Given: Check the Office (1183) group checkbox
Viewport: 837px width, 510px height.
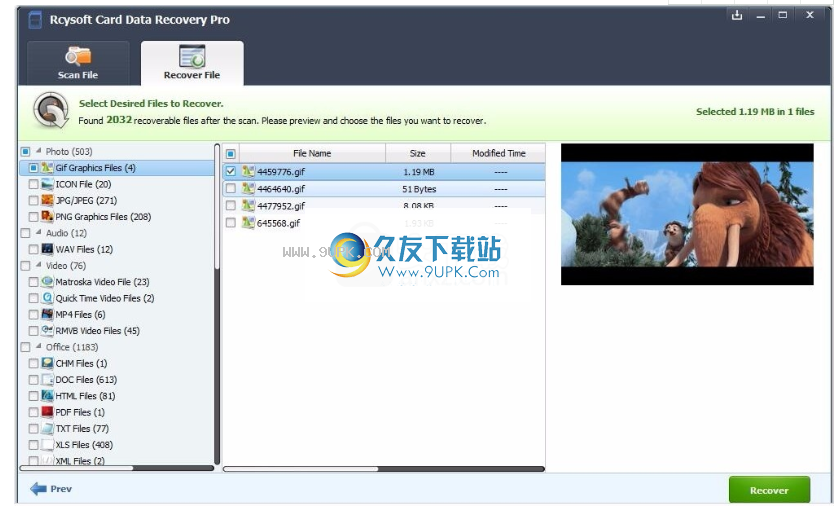Looking at the screenshot, I should (26, 347).
